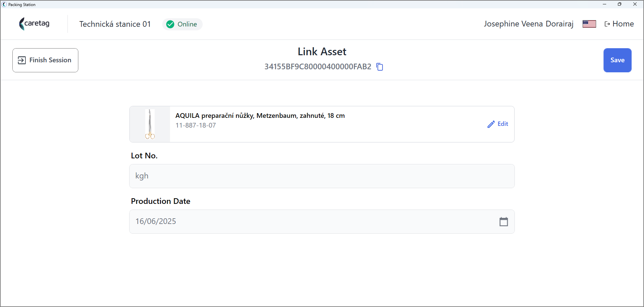Go to Home
This screenshot has width=644, height=307.
pyautogui.click(x=619, y=24)
